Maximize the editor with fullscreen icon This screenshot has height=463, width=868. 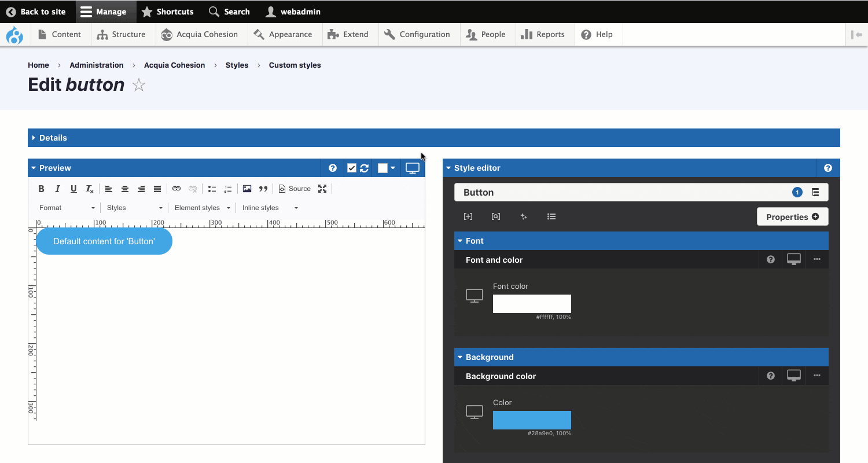coord(322,189)
